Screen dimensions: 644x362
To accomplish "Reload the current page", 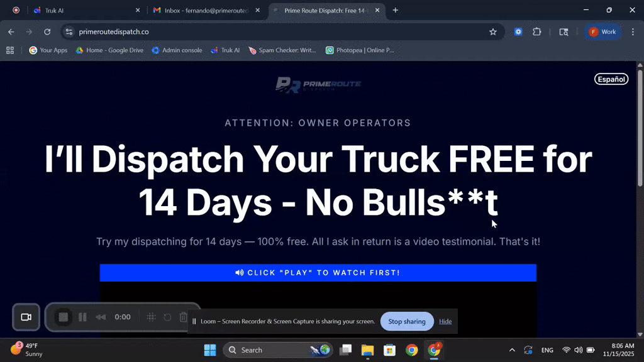I will pyautogui.click(x=47, y=31).
